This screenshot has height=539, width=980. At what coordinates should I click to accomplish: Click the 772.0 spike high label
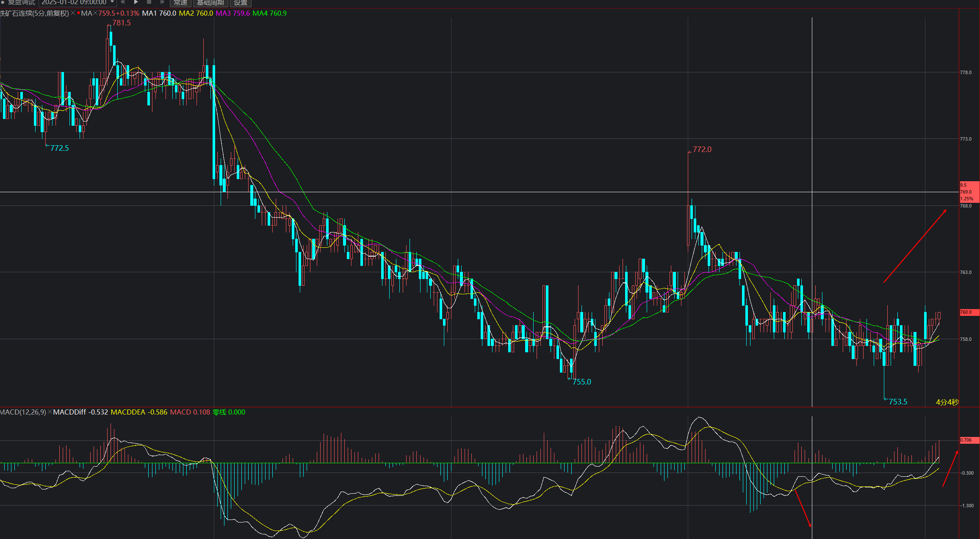click(702, 149)
